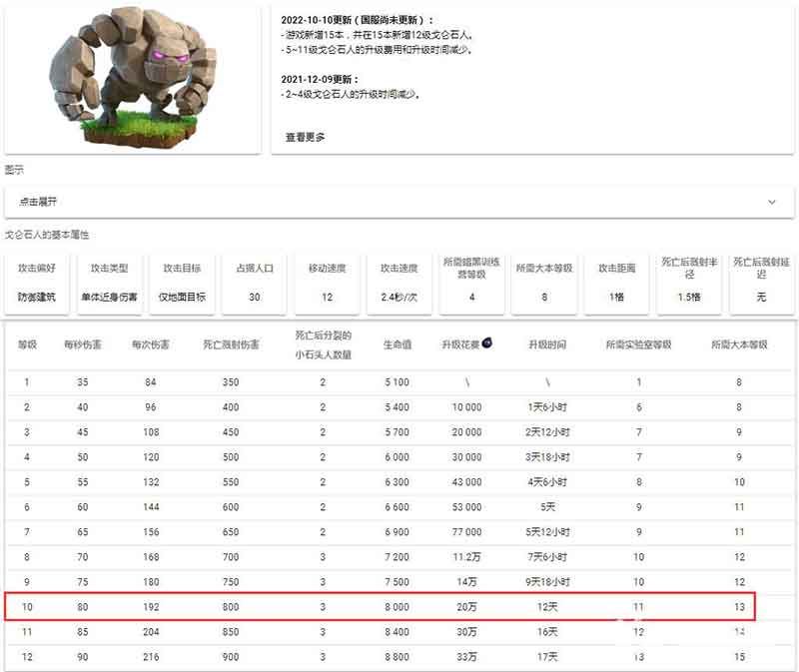Click the 攻击类型 card showing 单体近身伤害
Viewport: 799px width, 672px height.
(x=110, y=283)
